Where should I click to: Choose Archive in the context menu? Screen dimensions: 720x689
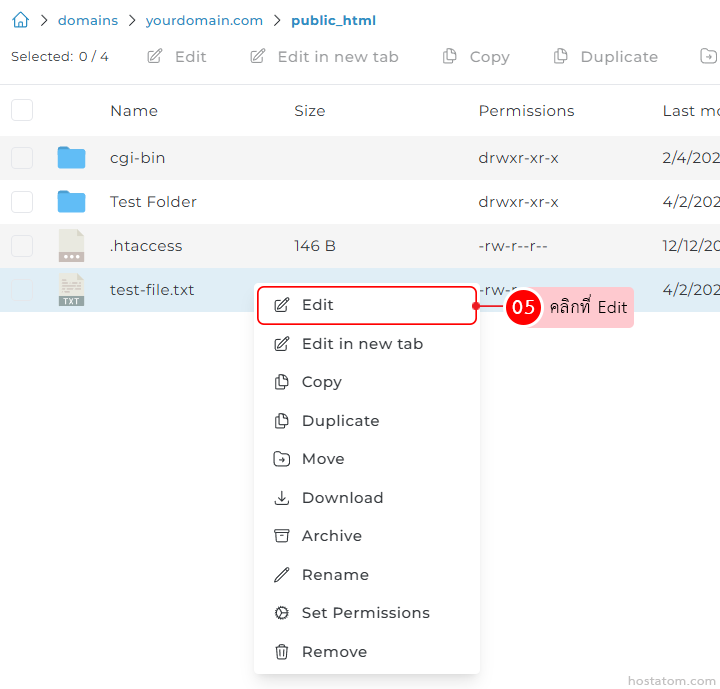367,536
